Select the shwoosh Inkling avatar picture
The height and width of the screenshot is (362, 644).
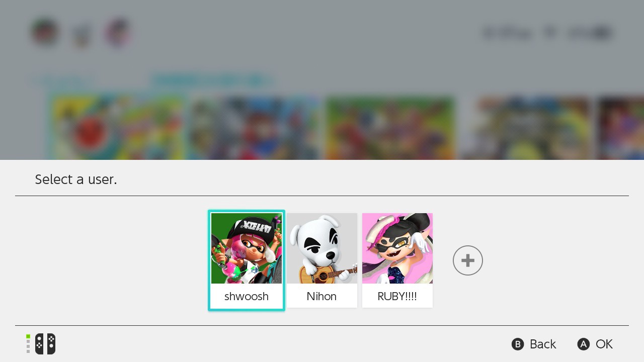pos(247,248)
